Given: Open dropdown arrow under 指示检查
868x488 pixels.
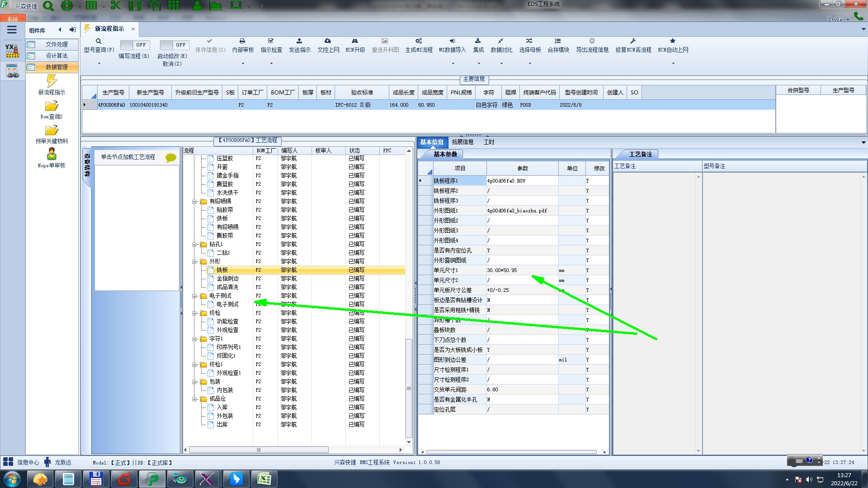Looking at the screenshot, I should click(271, 64).
